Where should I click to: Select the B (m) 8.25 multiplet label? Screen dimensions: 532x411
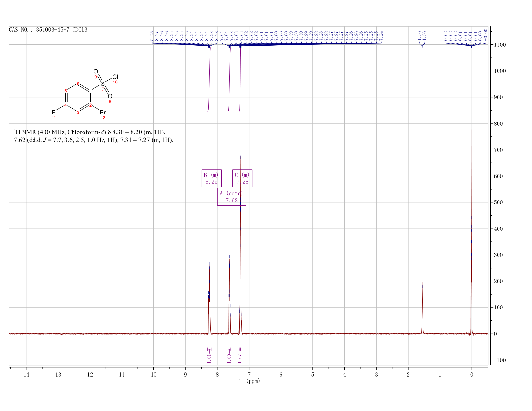[x=211, y=178]
